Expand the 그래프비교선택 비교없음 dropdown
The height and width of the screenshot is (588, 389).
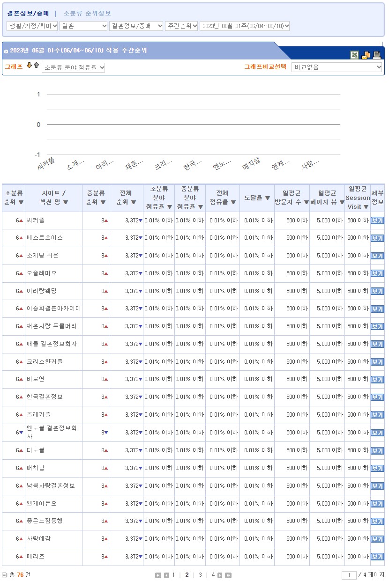tap(337, 67)
